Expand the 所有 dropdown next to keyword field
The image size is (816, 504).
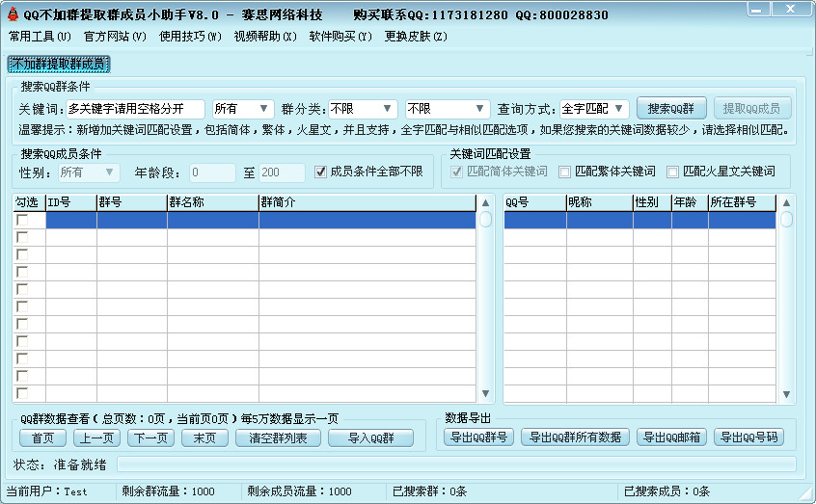click(x=243, y=109)
